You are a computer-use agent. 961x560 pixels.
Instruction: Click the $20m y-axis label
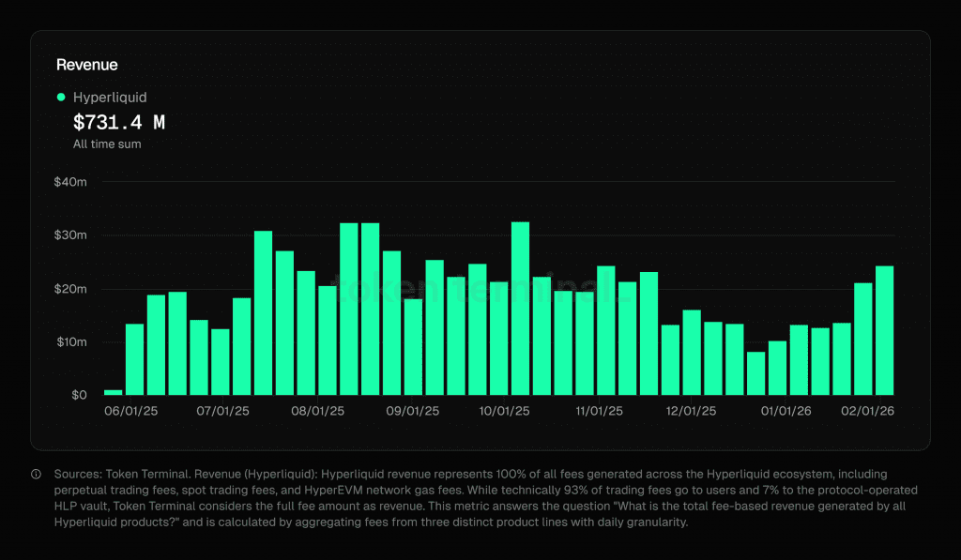coord(71,289)
